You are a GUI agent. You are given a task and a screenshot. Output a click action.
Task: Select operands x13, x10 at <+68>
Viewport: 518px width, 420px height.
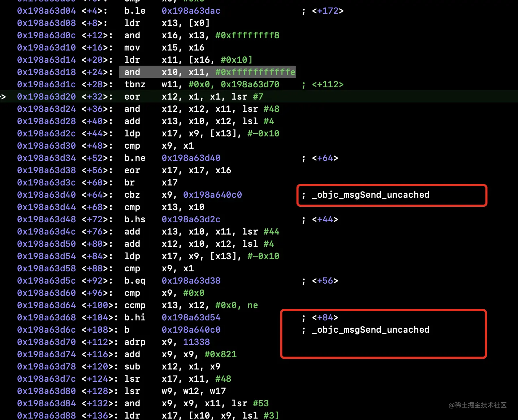pos(183,207)
